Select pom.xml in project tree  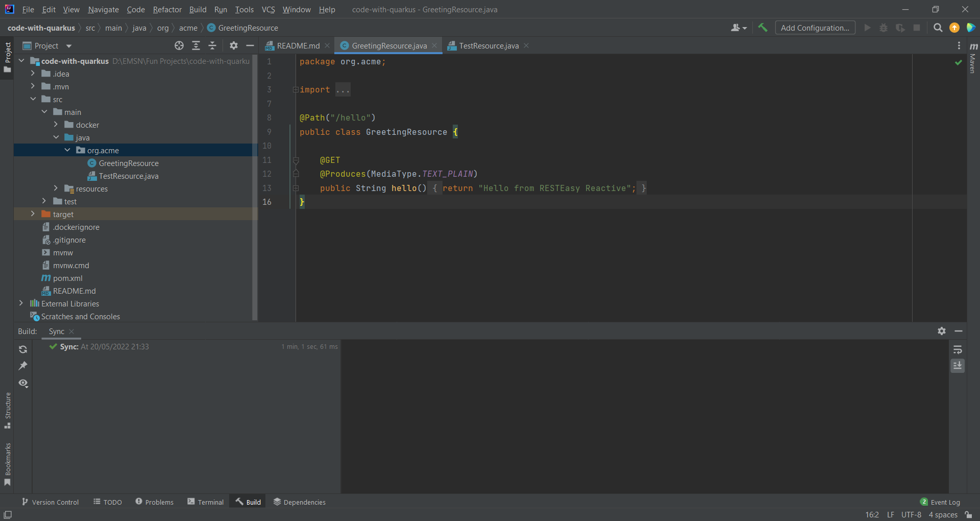point(67,278)
